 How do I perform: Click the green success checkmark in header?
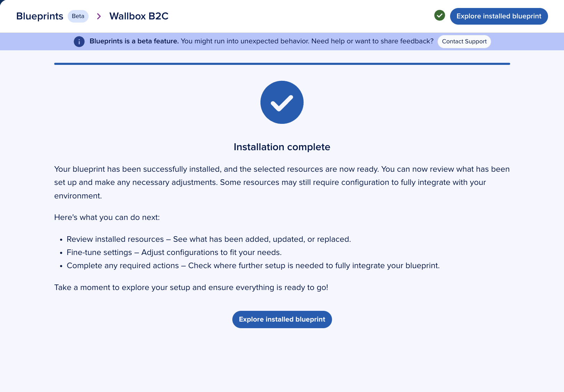tap(439, 16)
